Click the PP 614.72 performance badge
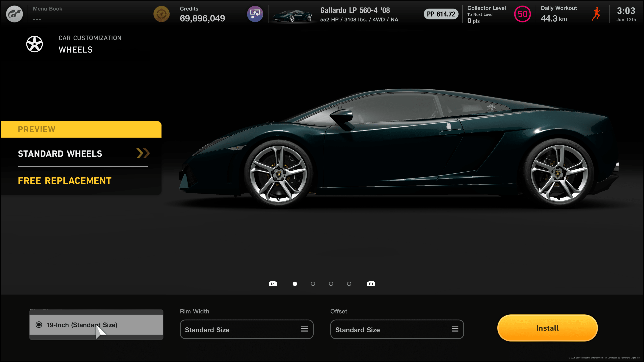Image resolution: width=644 pixels, height=362 pixels. (441, 14)
